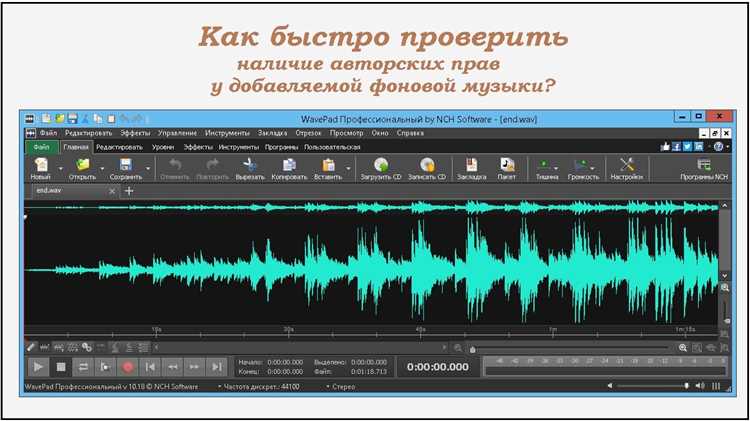Click the Записать CD burn icon
Viewport: 750px width, 421px height.
427,165
